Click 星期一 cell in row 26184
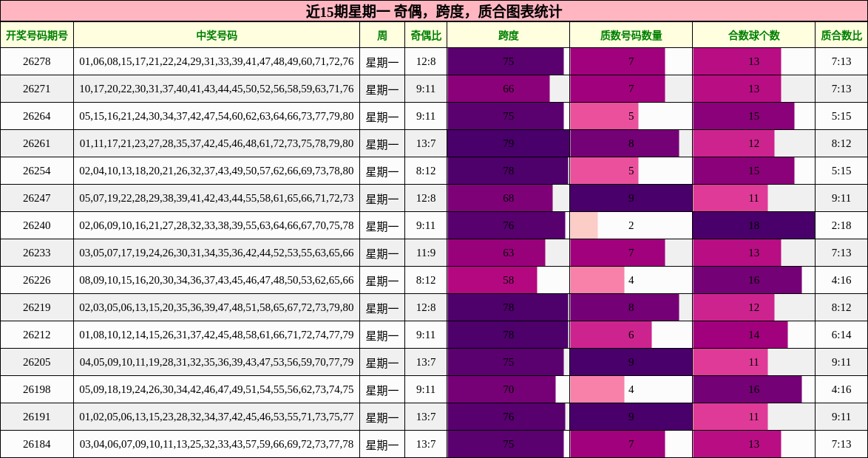868x458 pixels. tap(382, 444)
